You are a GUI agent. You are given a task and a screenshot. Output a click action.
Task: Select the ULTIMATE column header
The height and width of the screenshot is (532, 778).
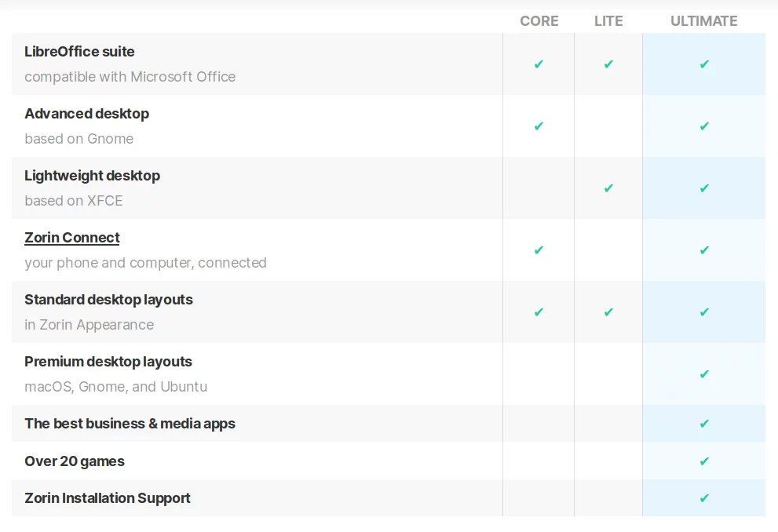coord(704,21)
